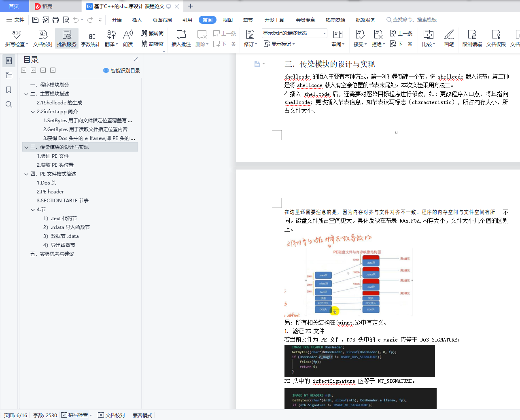
Task: Jump to 3.SECTION TABLE 节表 heading
Action: point(63,201)
